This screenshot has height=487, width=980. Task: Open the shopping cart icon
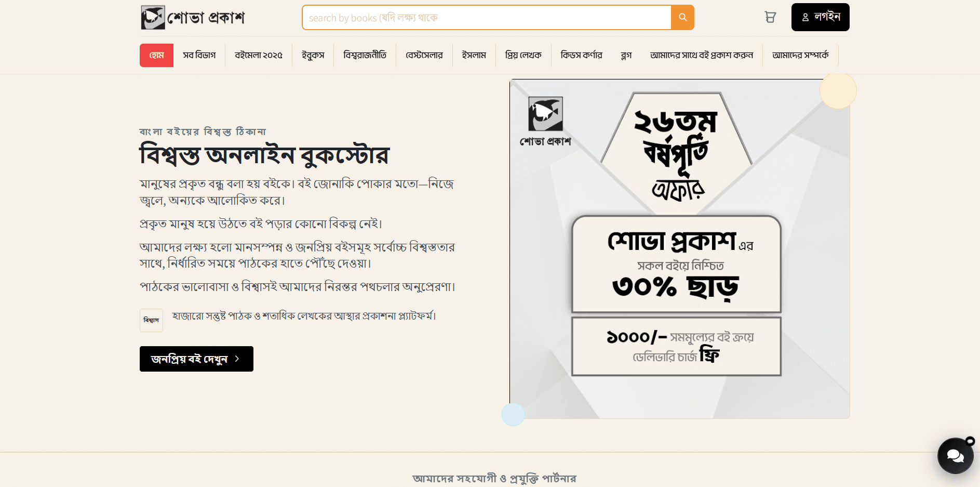click(770, 17)
